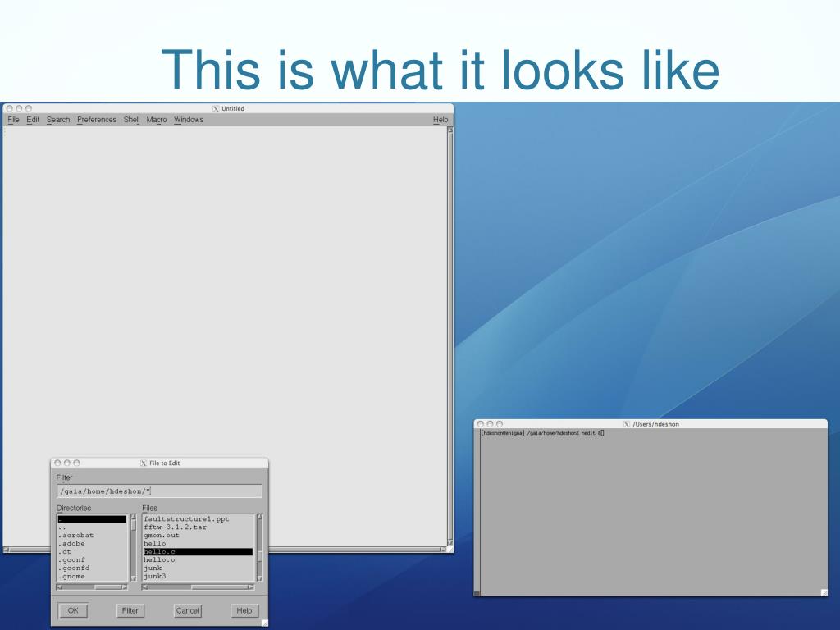Open the Shell menu
The width and height of the screenshot is (840, 630).
point(131,120)
